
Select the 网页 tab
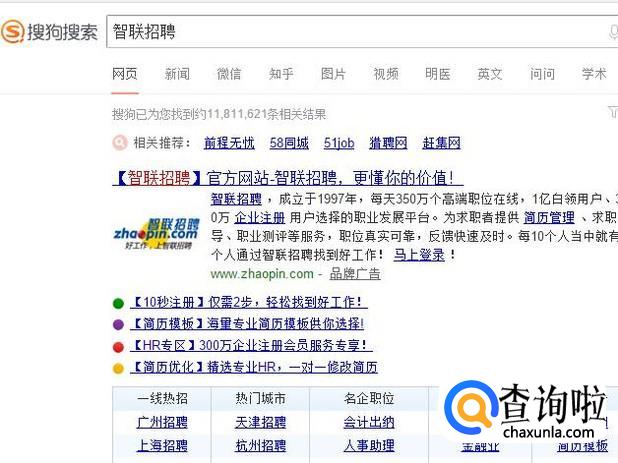coord(125,74)
